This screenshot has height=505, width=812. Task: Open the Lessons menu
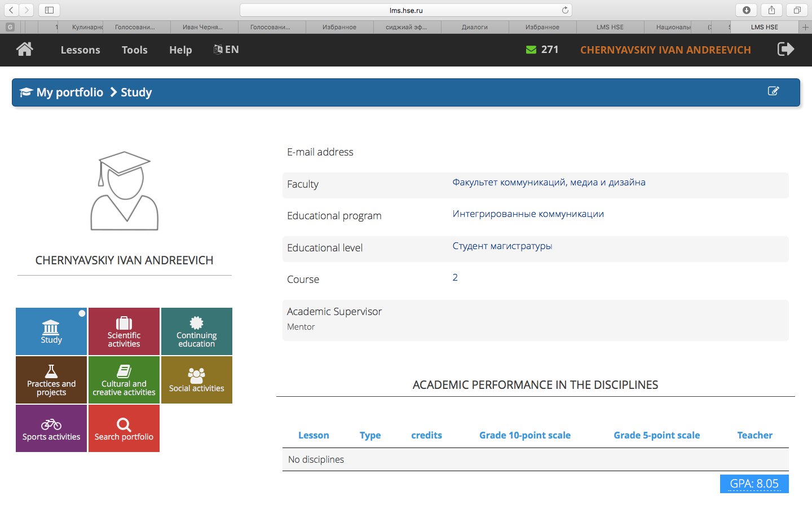click(80, 50)
